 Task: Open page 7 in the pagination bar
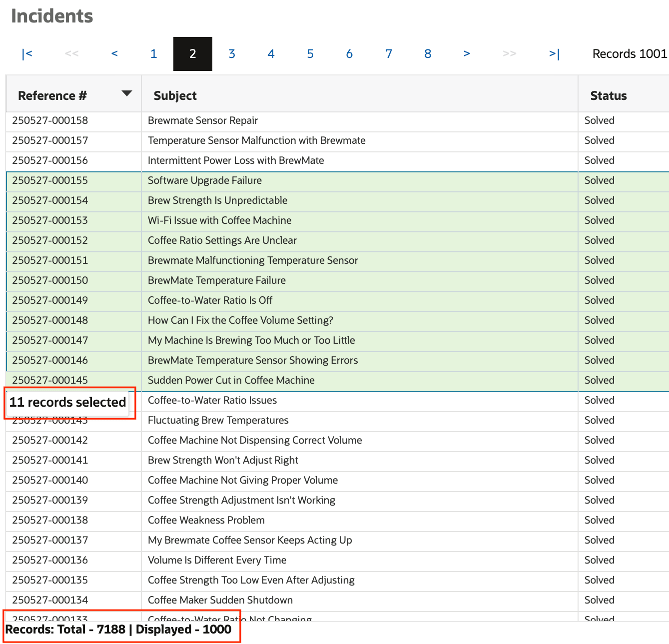tap(389, 54)
